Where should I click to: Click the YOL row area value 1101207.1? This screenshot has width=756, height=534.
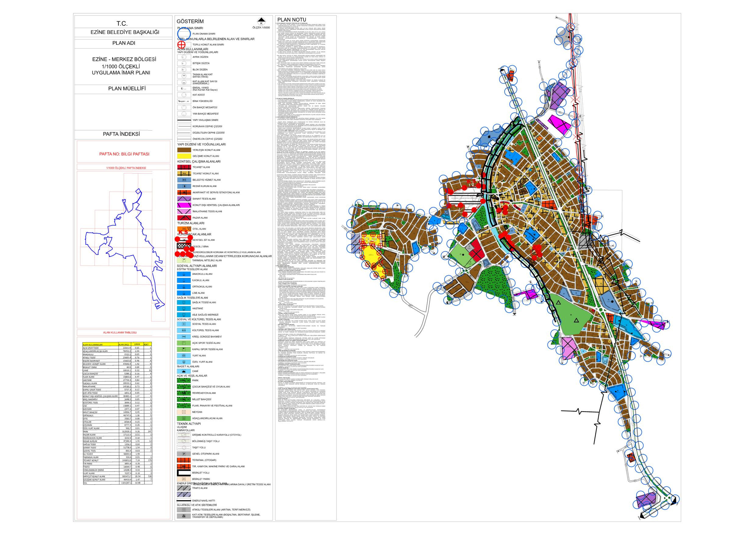(x=126, y=483)
